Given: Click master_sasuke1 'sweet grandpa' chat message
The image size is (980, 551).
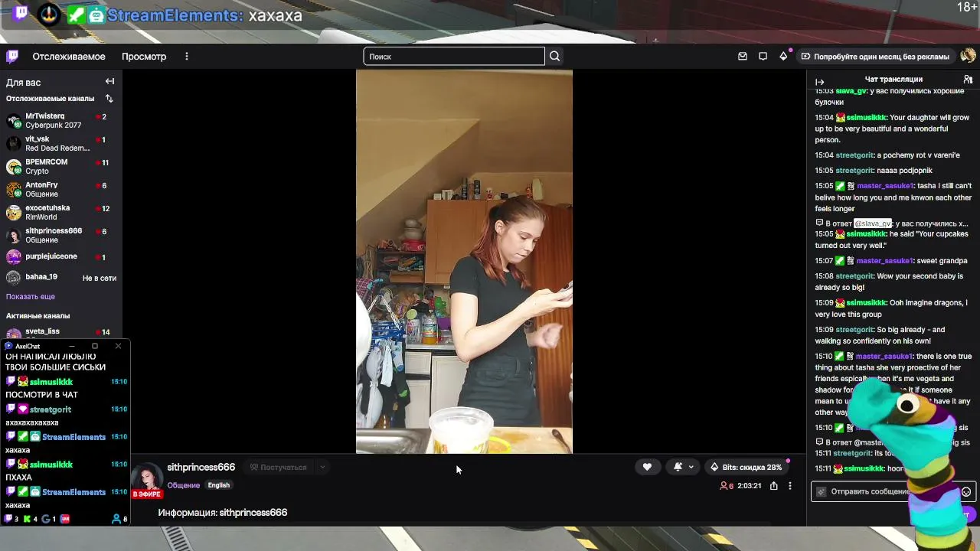Looking at the screenshot, I should pos(892,261).
